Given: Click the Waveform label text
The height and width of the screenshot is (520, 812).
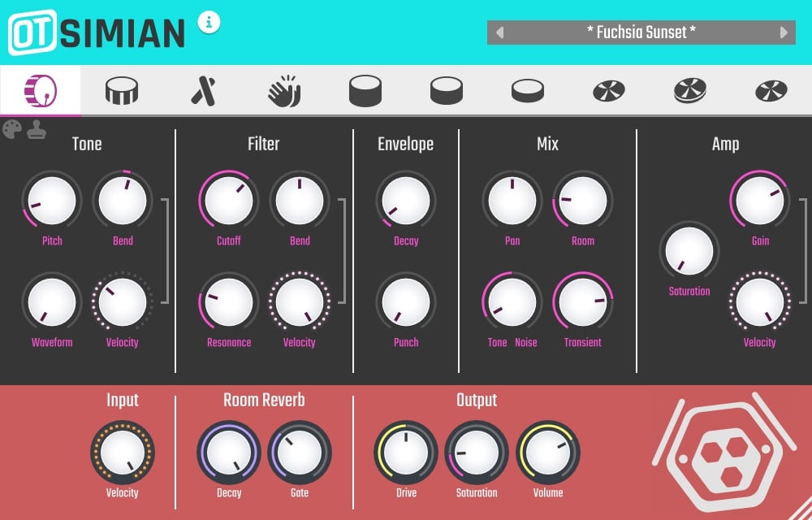Looking at the screenshot, I should 52,342.
